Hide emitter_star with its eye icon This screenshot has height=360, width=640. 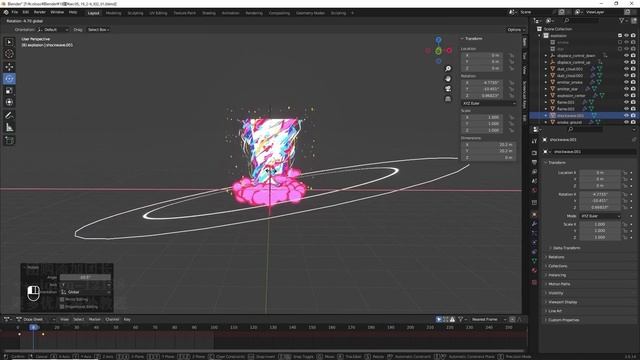[626, 89]
